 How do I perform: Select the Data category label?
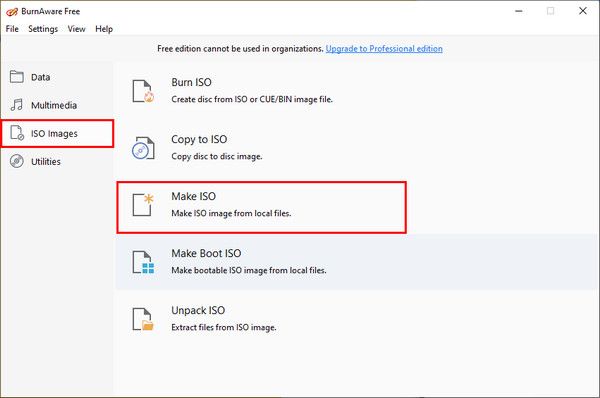[x=40, y=77]
